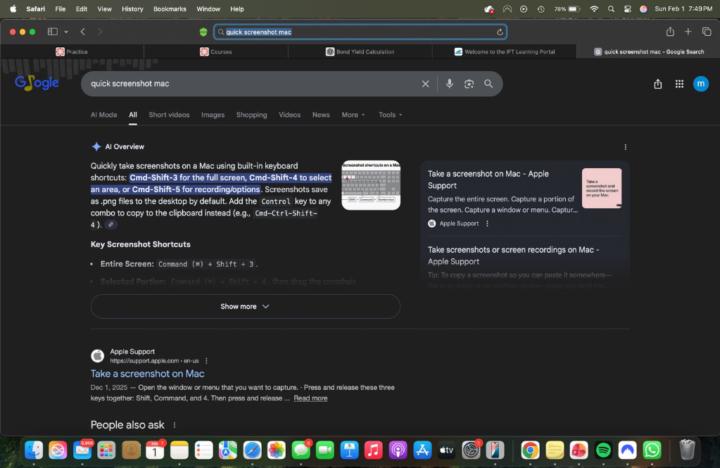Open the Google apps grid icon
The image size is (720, 468).
coord(679,84)
